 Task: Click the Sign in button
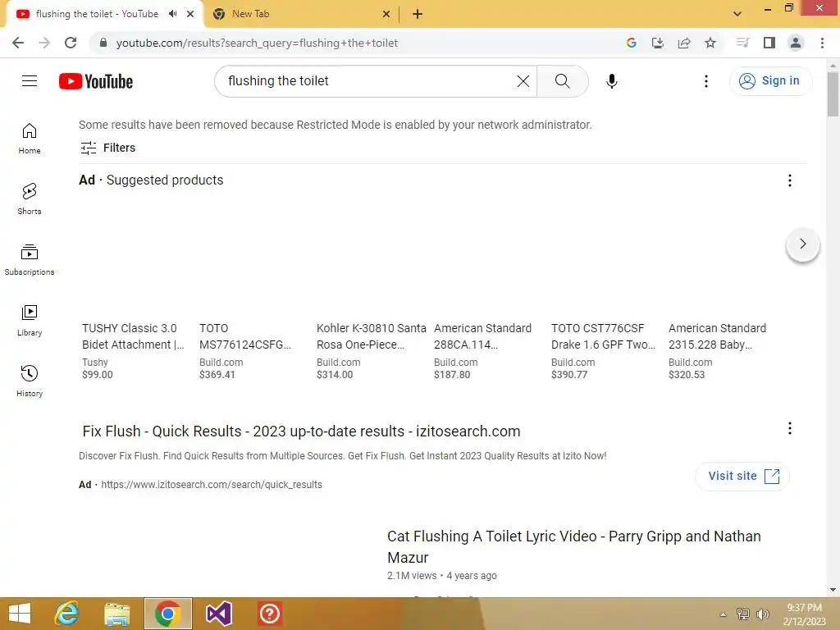tap(770, 81)
